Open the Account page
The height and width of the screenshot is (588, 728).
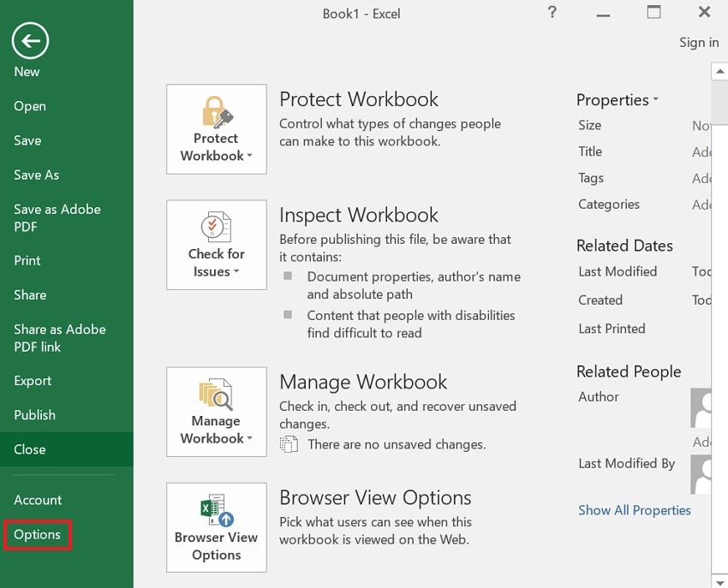[38, 500]
